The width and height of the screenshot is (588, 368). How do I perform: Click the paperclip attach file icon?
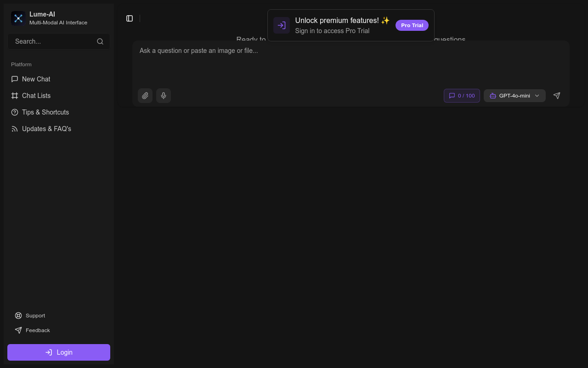pos(145,96)
